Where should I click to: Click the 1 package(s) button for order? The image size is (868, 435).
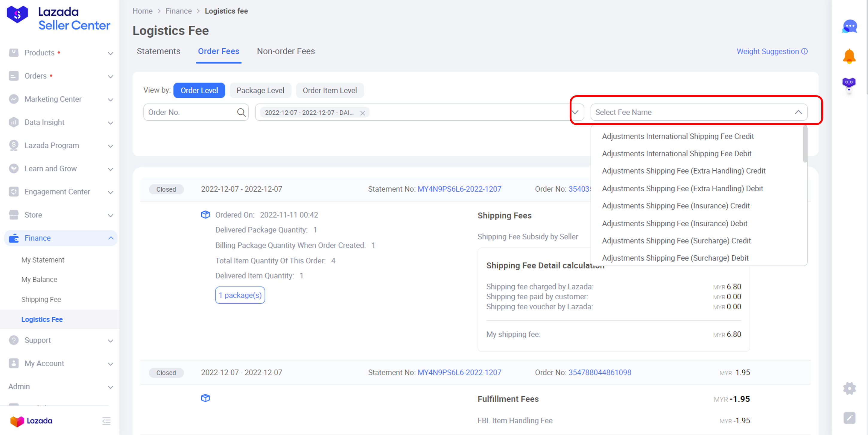pos(239,295)
